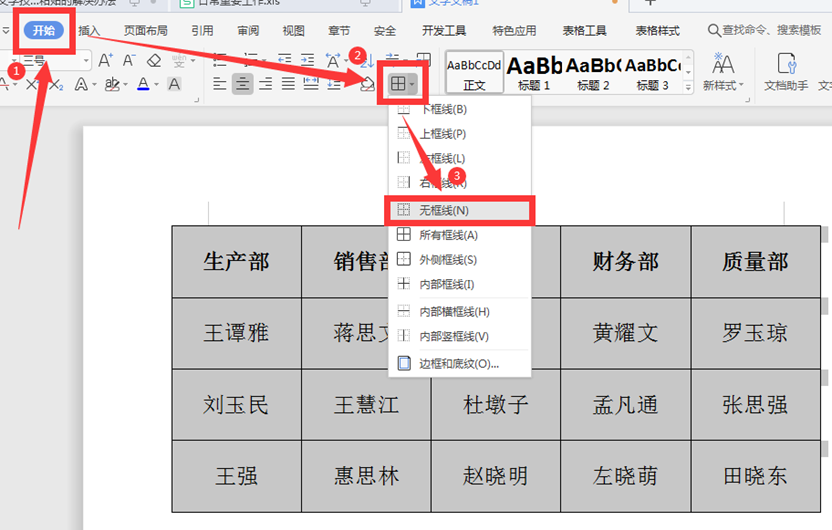Open the font size 三号 dropdown

86,61
